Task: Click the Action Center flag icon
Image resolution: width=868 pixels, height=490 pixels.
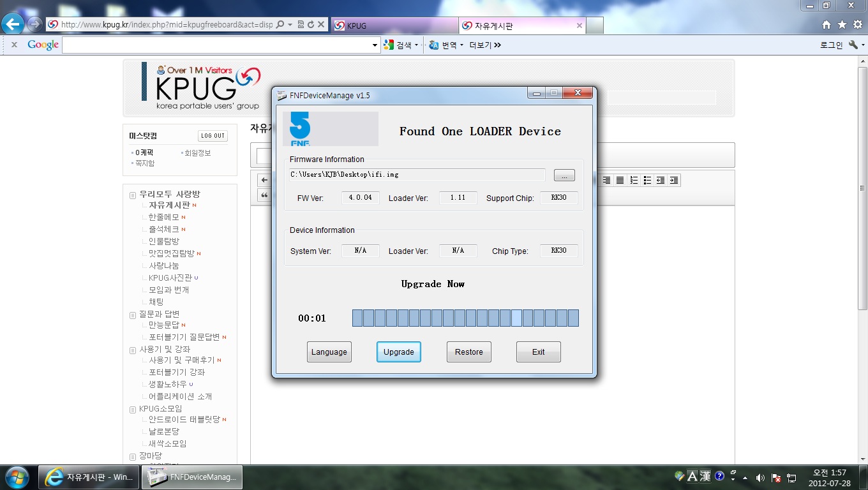Action: [x=776, y=477]
